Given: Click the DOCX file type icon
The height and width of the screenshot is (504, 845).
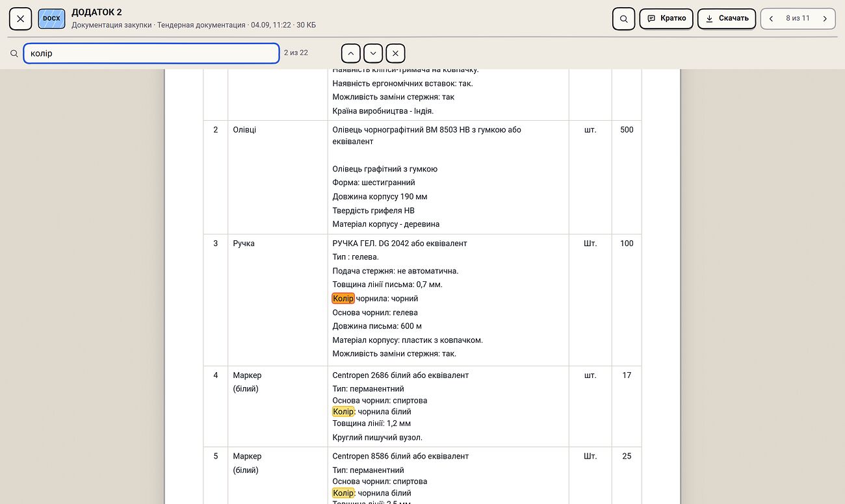Looking at the screenshot, I should [x=51, y=19].
